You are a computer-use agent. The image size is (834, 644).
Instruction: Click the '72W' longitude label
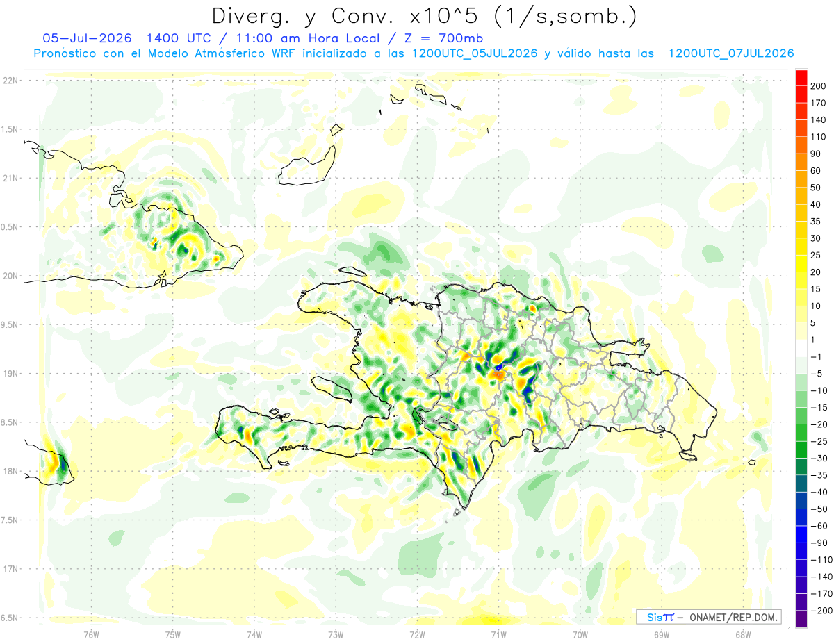pyautogui.click(x=417, y=634)
